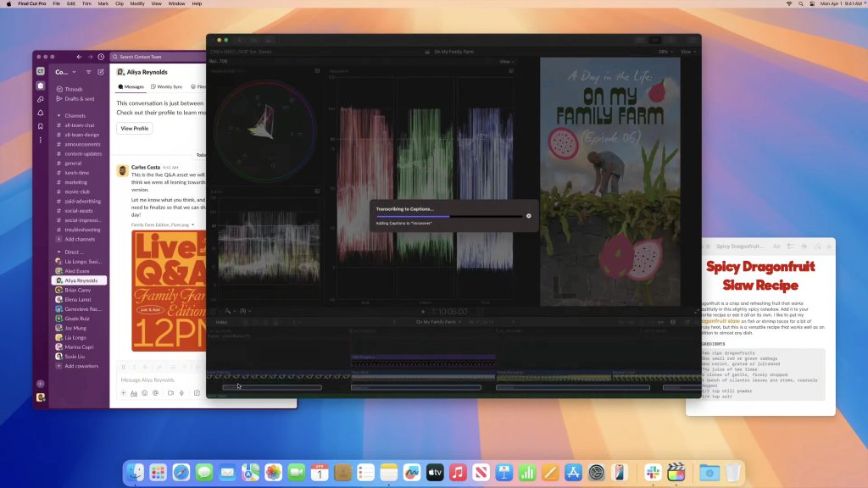Open the View dropdown in the viewer
The image size is (868, 488).
click(x=505, y=61)
